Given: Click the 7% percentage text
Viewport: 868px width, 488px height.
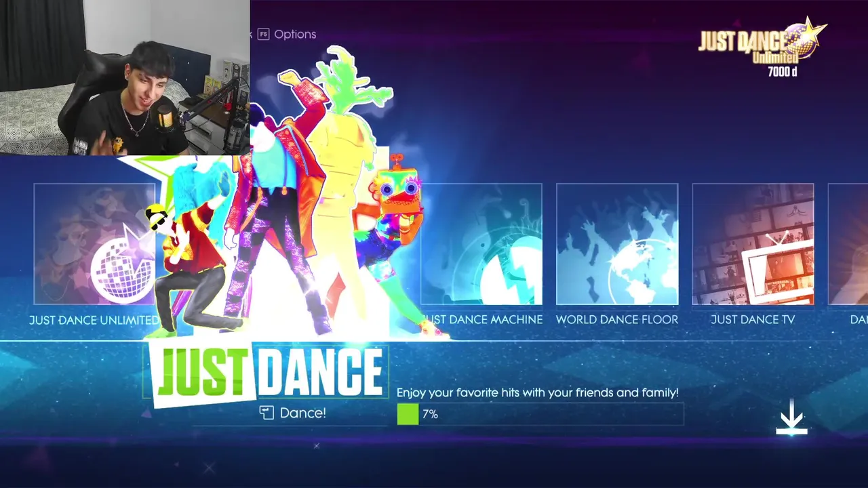Looking at the screenshot, I should point(430,414).
